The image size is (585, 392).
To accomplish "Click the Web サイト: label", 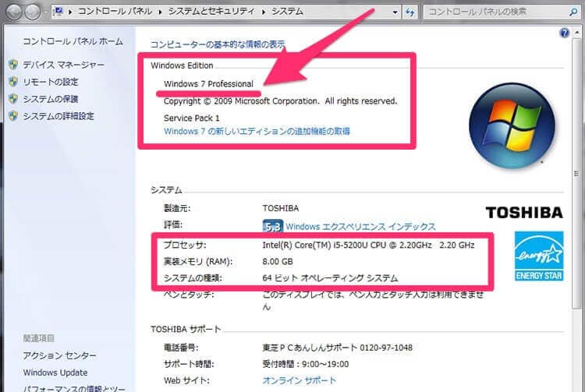I will coord(186,380).
